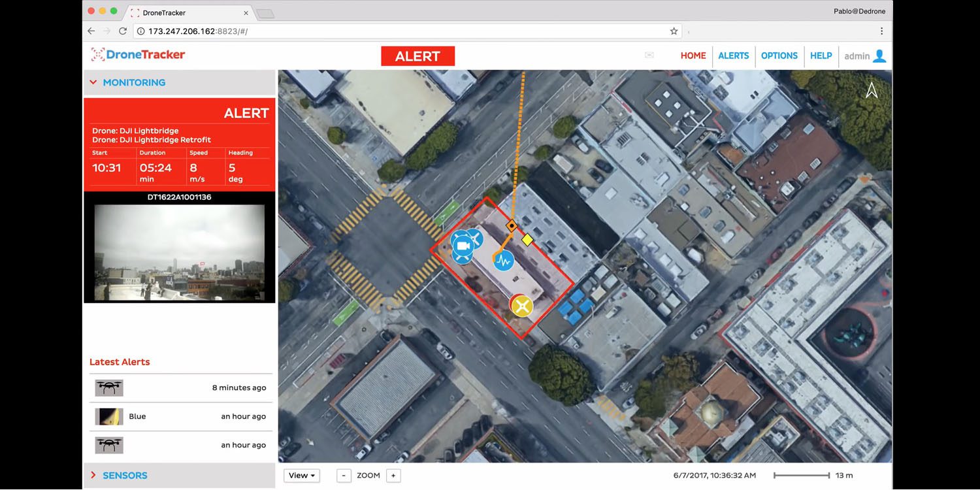Collapse the Monitoring panel
The width and height of the screenshot is (980, 490).
(x=93, y=82)
